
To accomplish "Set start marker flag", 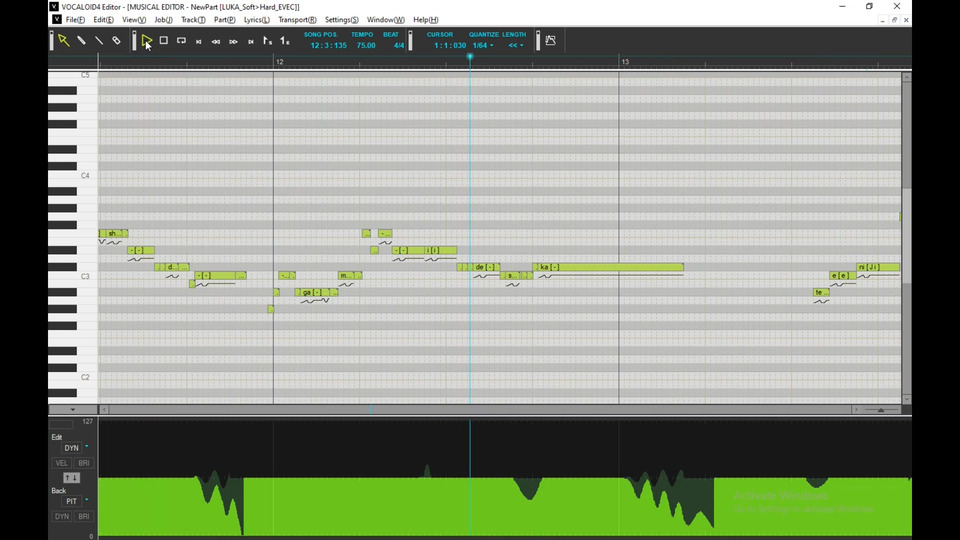I will point(268,41).
